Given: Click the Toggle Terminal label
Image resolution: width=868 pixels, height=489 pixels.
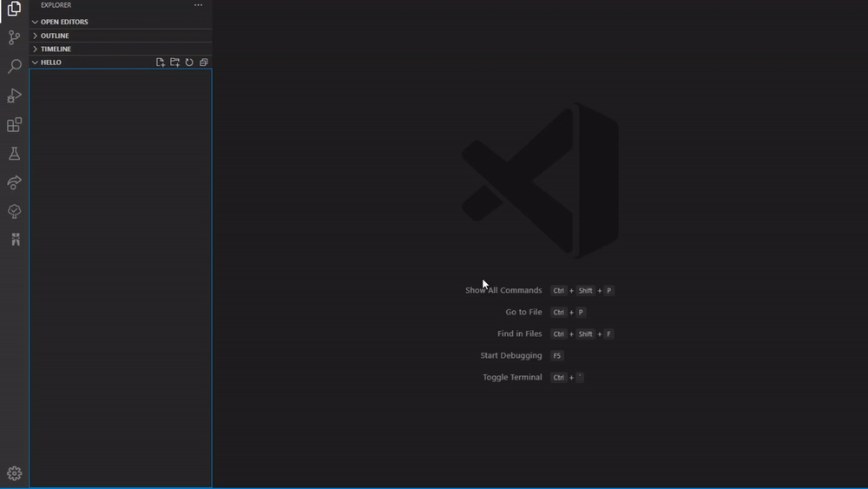Looking at the screenshot, I should pos(512,377).
